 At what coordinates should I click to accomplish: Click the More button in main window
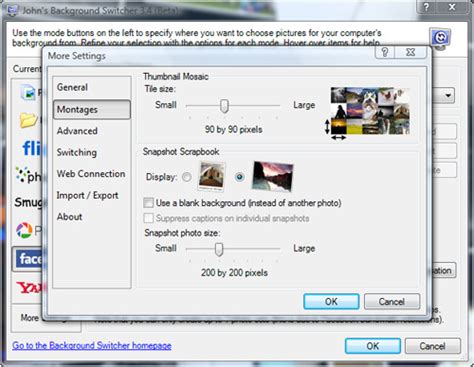tap(29, 318)
